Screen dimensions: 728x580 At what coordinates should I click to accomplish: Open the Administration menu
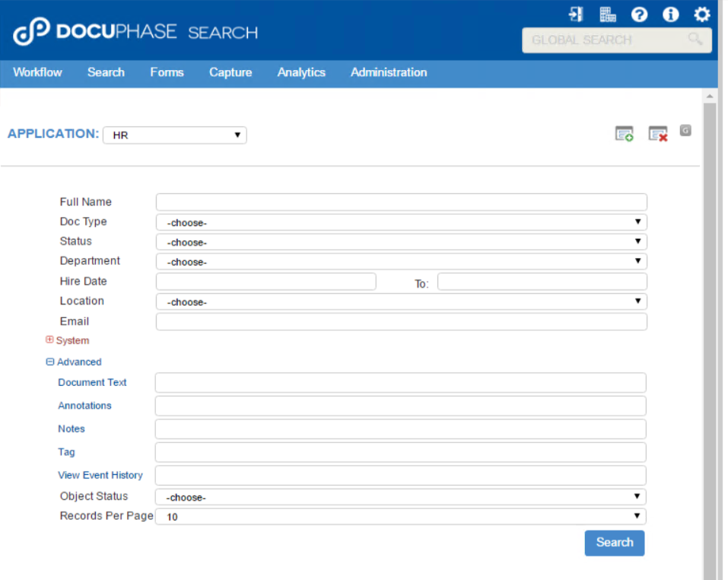(x=389, y=72)
